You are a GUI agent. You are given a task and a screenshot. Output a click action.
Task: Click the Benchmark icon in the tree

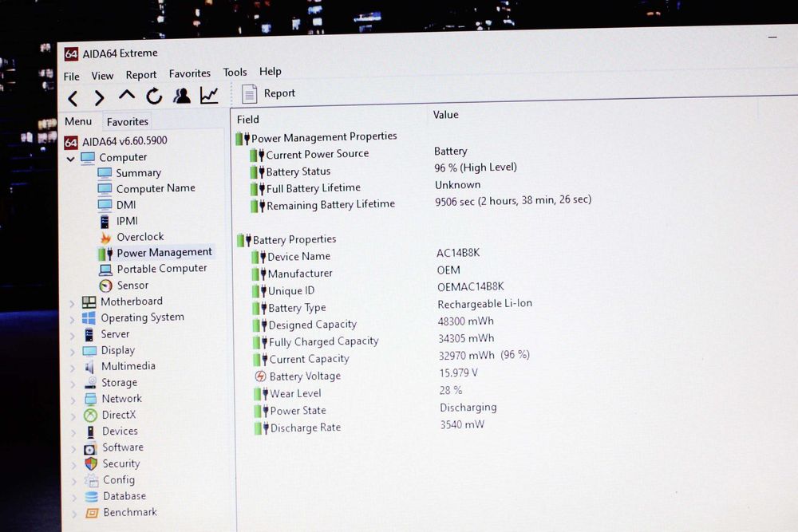[x=92, y=513]
